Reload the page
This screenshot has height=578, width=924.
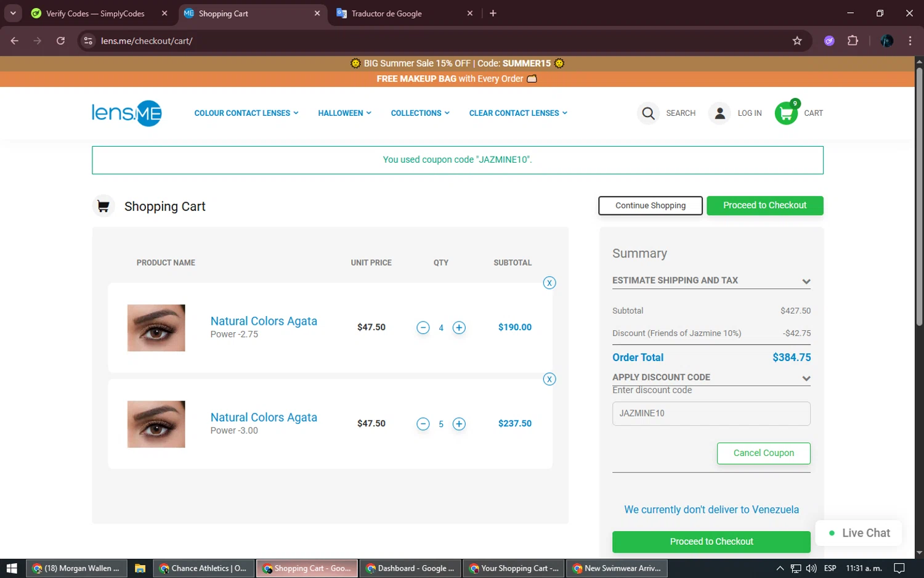[60, 41]
